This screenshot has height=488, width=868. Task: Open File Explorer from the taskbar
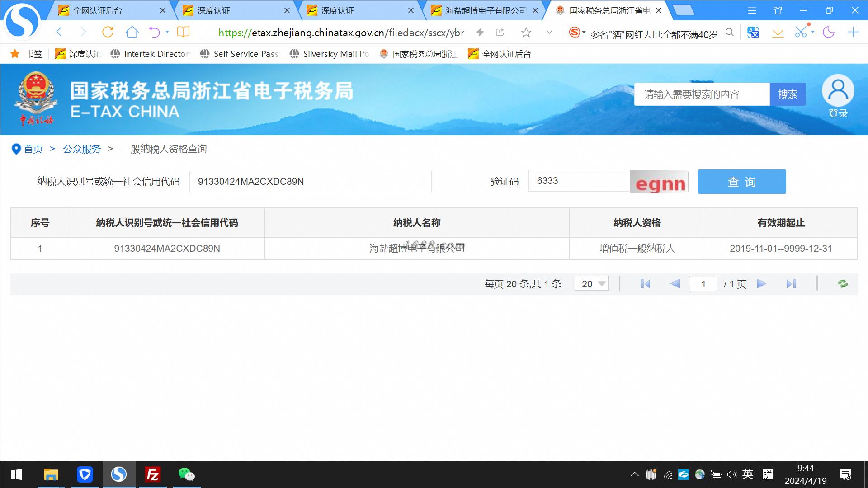(51, 474)
